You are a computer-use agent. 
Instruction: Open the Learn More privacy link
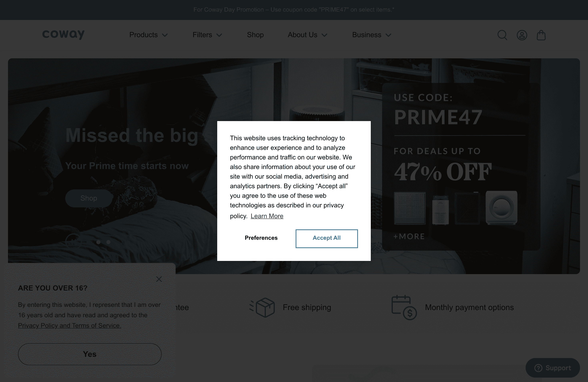tap(267, 216)
